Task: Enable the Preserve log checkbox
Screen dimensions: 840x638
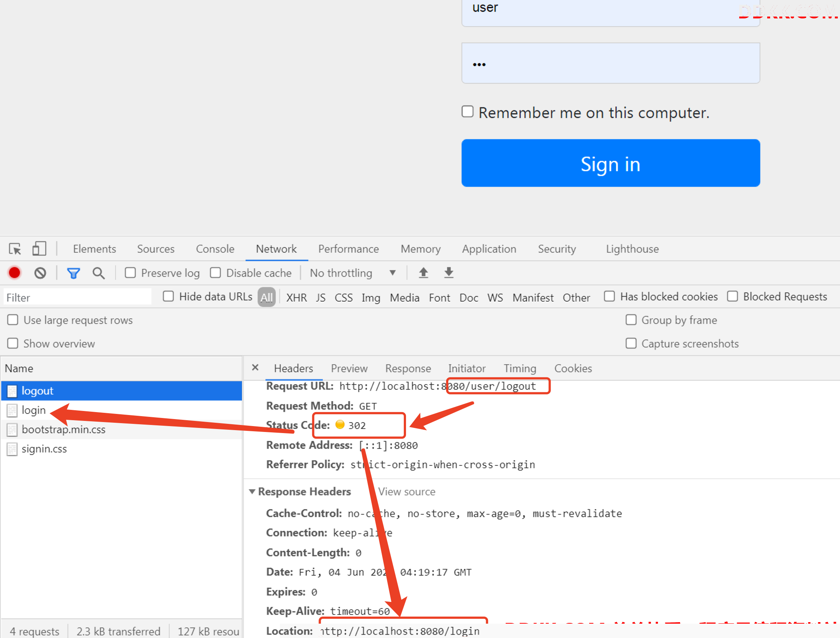Action: 130,273
